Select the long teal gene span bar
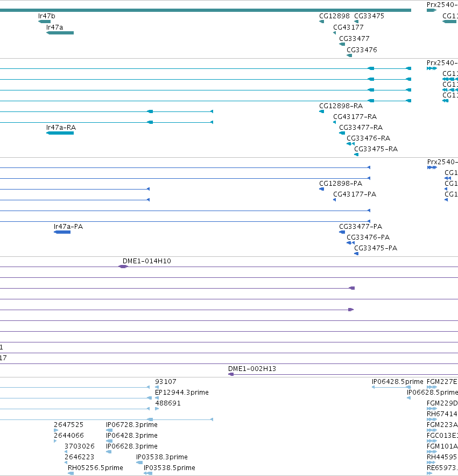The height and width of the screenshot is (476, 458). (x=206, y=10)
